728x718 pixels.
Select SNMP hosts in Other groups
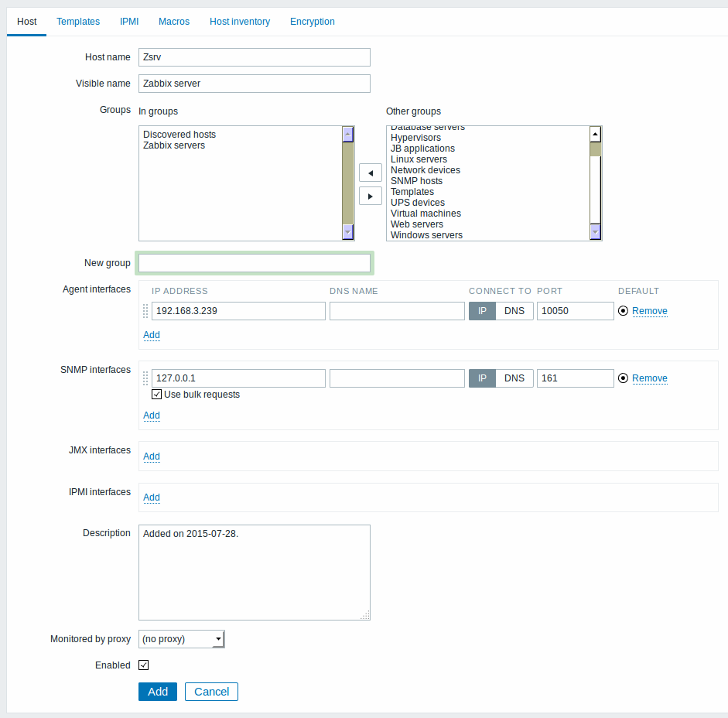[x=416, y=181]
